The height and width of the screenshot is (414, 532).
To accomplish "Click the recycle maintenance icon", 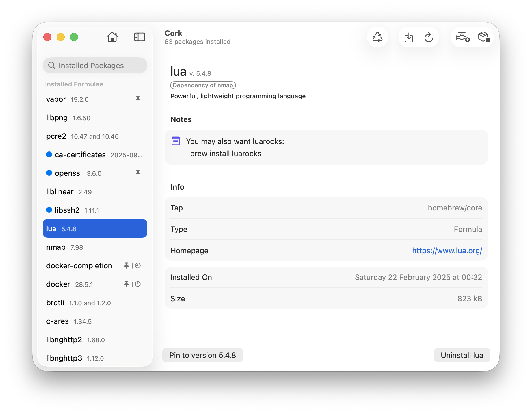I will (x=377, y=37).
